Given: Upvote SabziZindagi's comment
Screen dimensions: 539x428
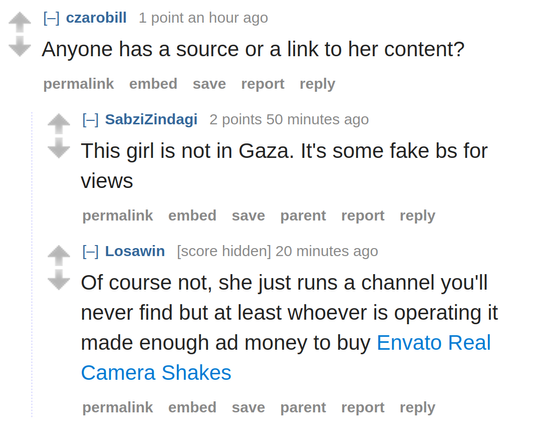Looking at the screenshot, I should coord(59,124).
